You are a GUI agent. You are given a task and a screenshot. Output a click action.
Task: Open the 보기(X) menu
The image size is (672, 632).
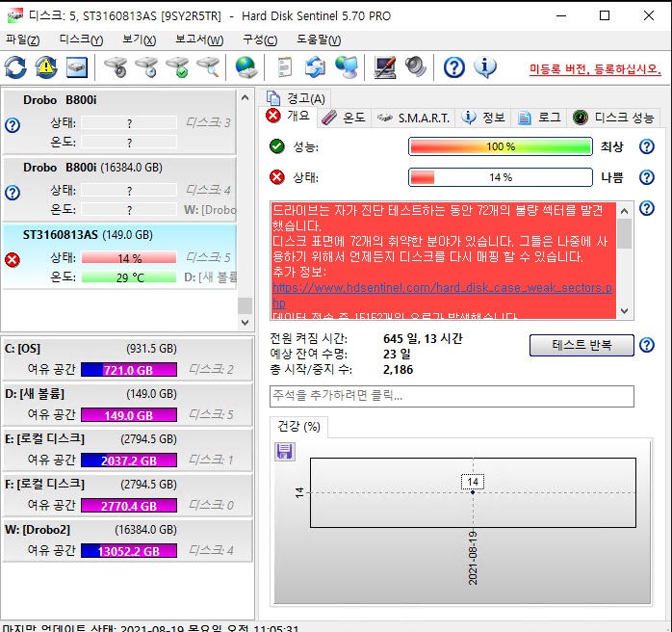(139, 39)
